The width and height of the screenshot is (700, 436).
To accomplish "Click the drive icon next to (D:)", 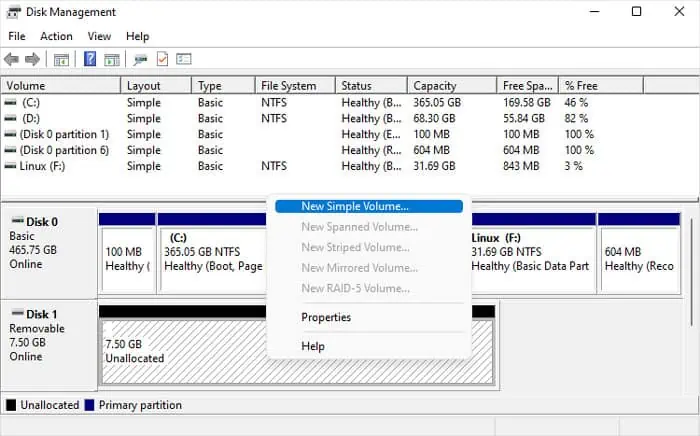I will coord(10,118).
